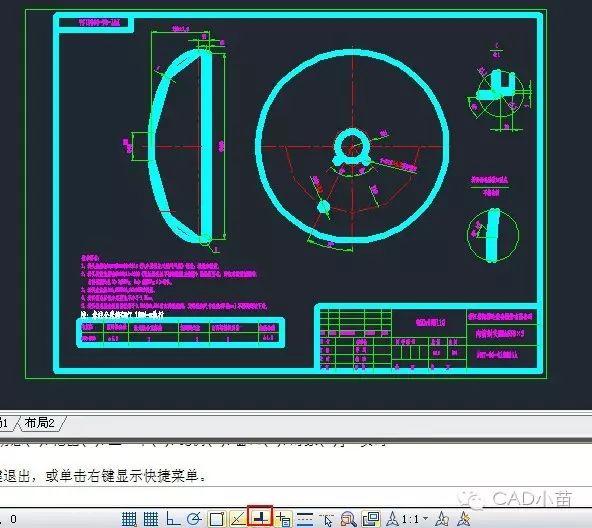Click the title block in the drawing
The width and height of the screenshot is (592, 528).
(428, 338)
